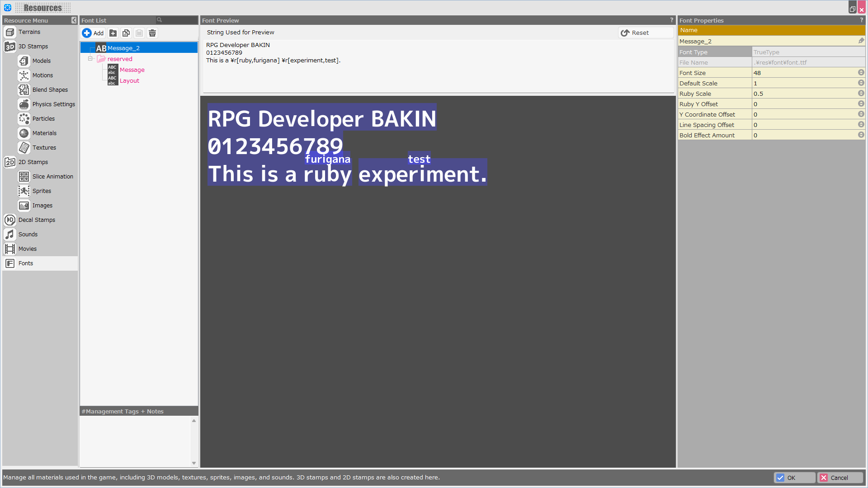Click the add folder icon in Font List
868x488 pixels.
pos(113,33)
